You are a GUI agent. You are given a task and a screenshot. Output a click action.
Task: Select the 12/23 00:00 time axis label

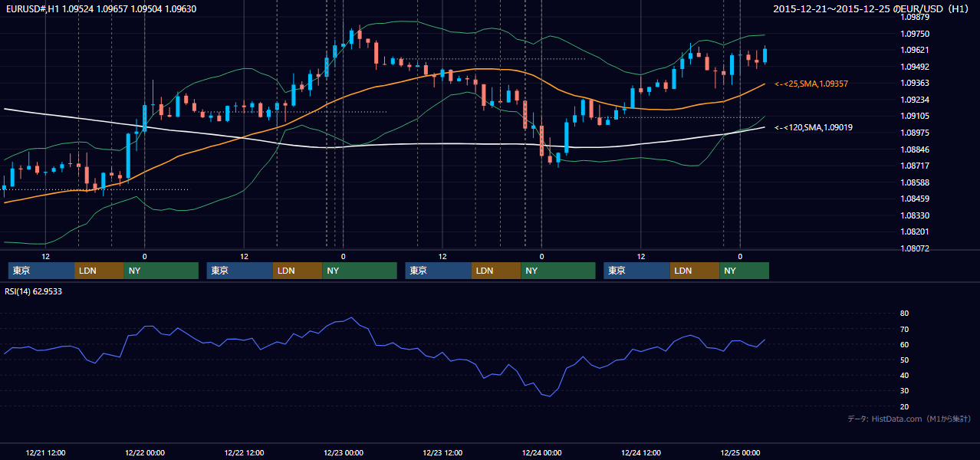[x=343, y=452]
